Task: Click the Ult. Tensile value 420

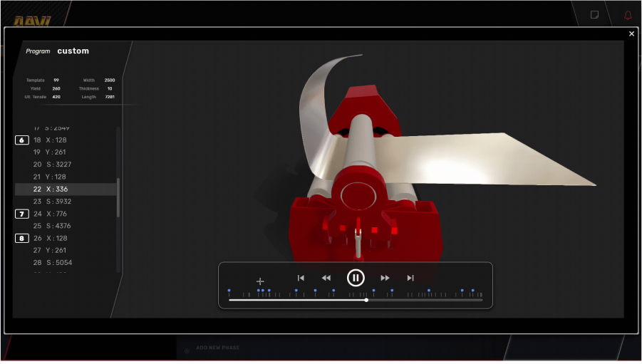Action: (56, 97)
